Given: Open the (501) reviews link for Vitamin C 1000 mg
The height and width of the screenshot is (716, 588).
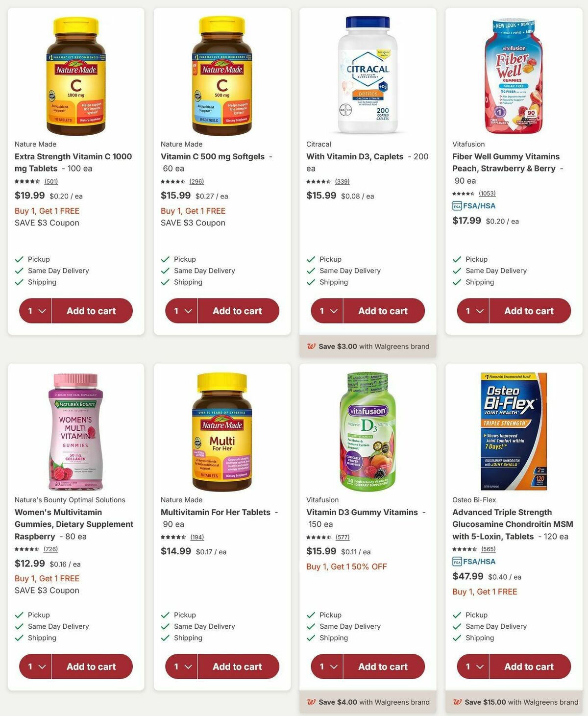Looking at the screenshot, I should [51, 181].
